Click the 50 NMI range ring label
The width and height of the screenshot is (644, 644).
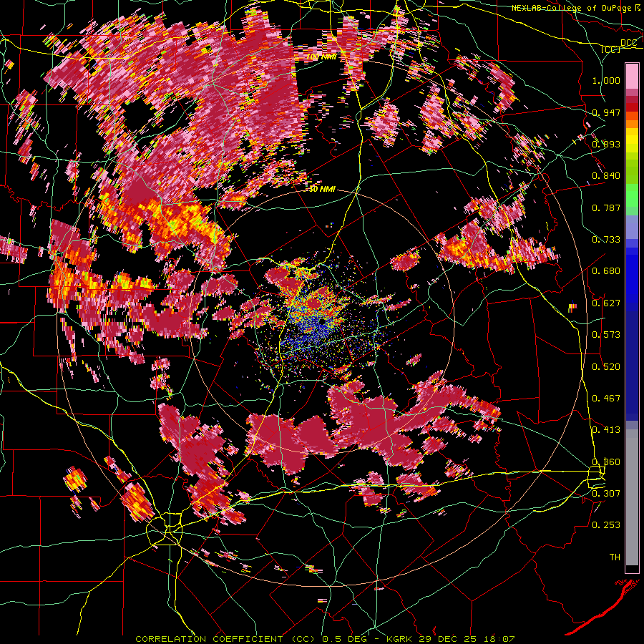tap(321, 190)
